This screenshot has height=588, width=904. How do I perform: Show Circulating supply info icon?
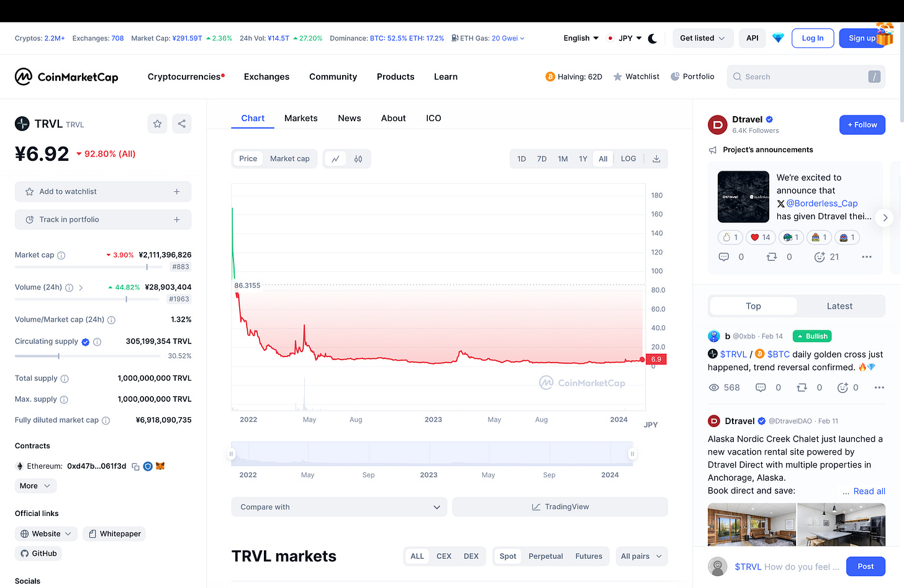pos(97,341)
